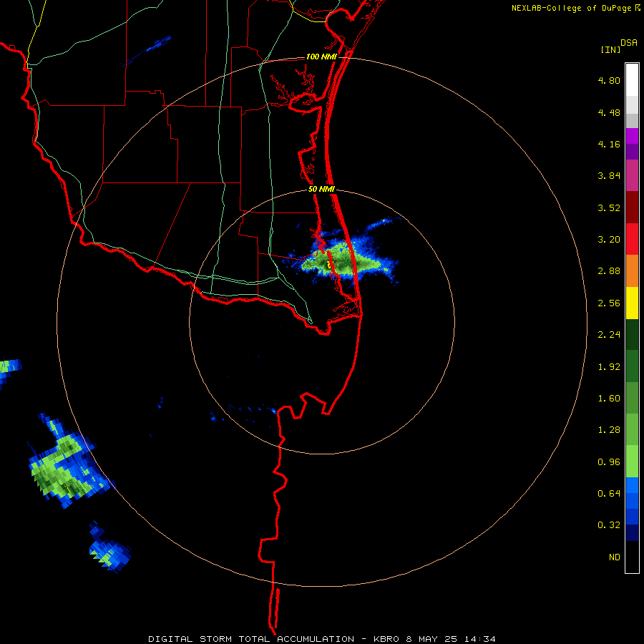The image size is (644, 644).
Task: Click the 2.24 legend value
Action: coord(609,335)
